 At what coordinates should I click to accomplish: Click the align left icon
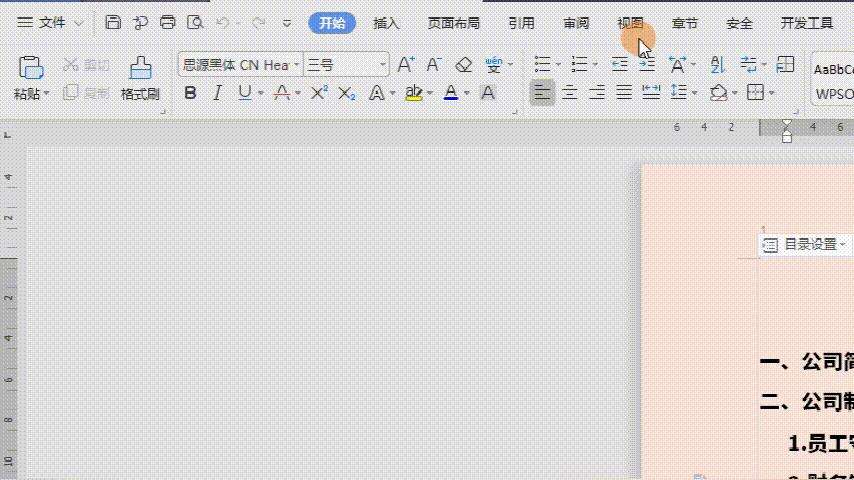pyautogui.click(x=542, y=93)
